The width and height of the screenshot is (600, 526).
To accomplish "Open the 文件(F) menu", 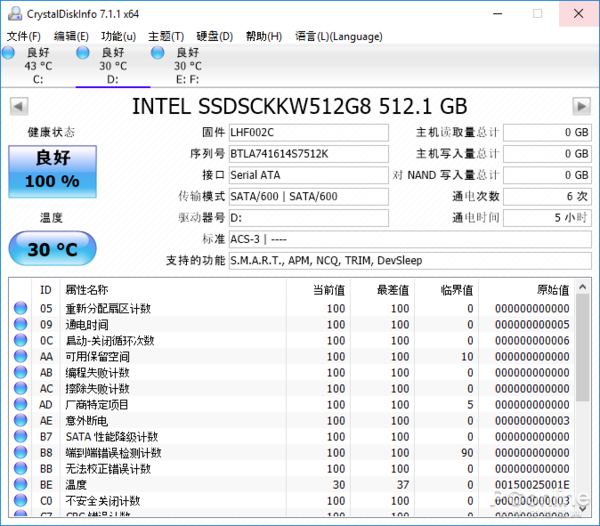I will (x=24, y=36).
